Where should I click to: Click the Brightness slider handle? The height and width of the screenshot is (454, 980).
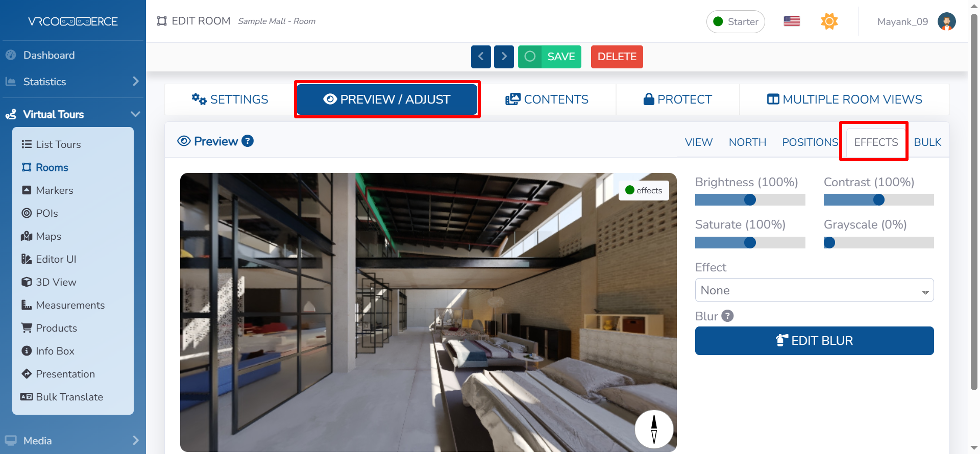[750, 200]
